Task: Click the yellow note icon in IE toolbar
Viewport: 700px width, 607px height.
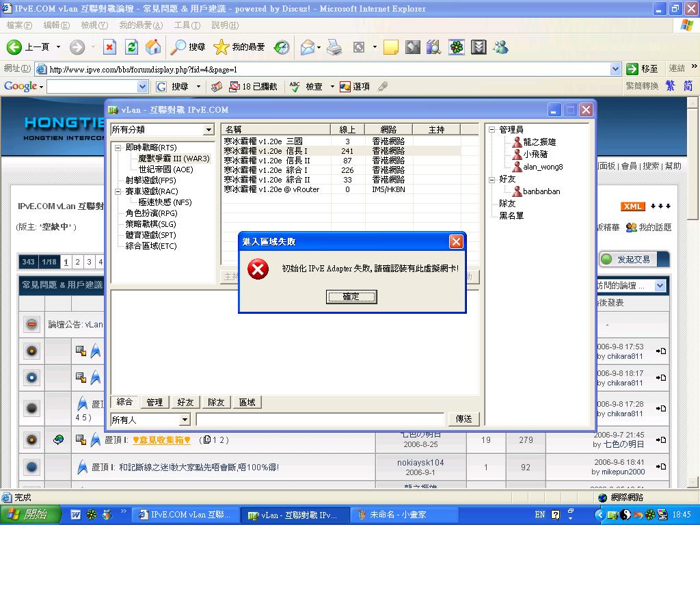Action: [x=390, y=47]
